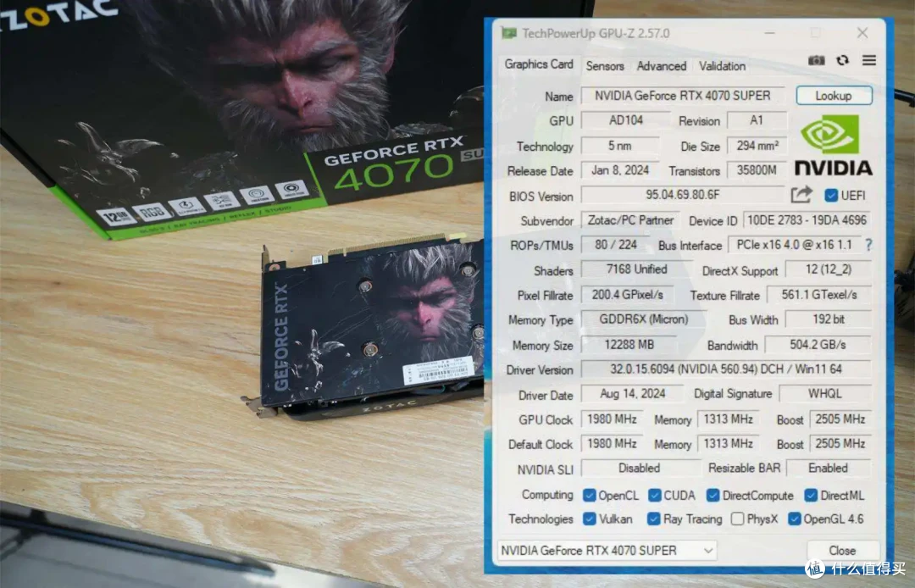The width and height of the screenshot is (915, 588).
Task: Click the Shaders value 7168 Unified
Action: pyautogui.click(x=636, y=269)
